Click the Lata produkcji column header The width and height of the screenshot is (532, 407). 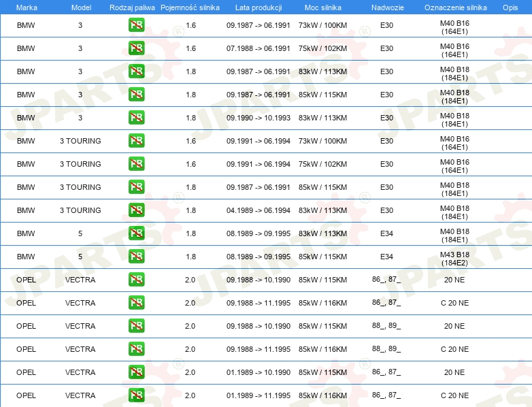point(259,7)
